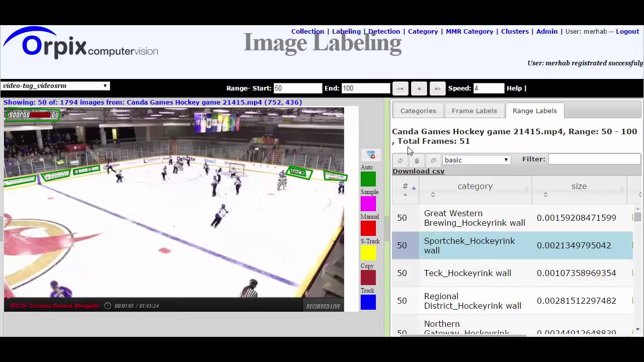644x362 pixels.
Task: Select the Great Western Brewing_Hockeyrink wall row
Action: point(512,218)
